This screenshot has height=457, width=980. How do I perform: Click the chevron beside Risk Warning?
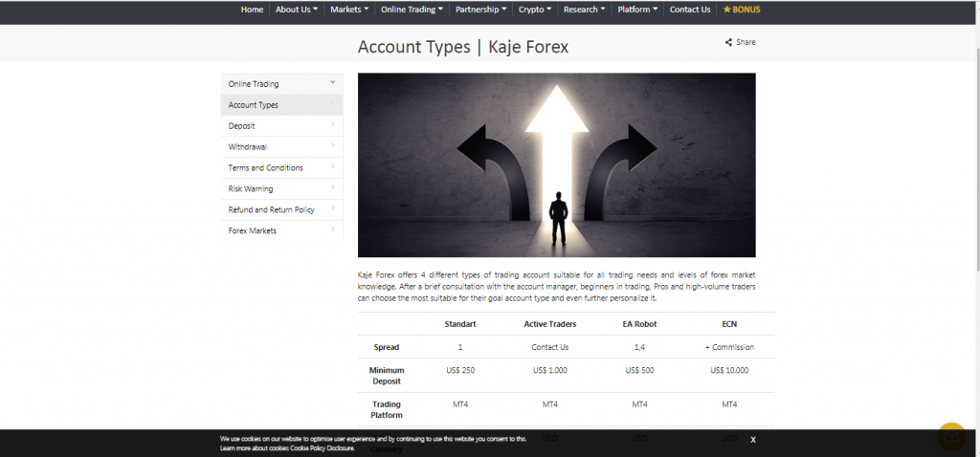click(x=332, y=187)
